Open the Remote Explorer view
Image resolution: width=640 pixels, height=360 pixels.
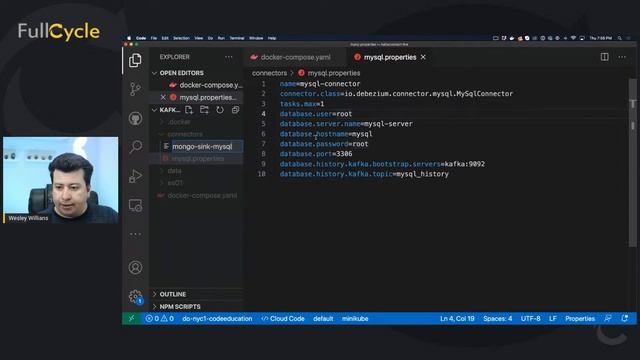pos(136,205)
